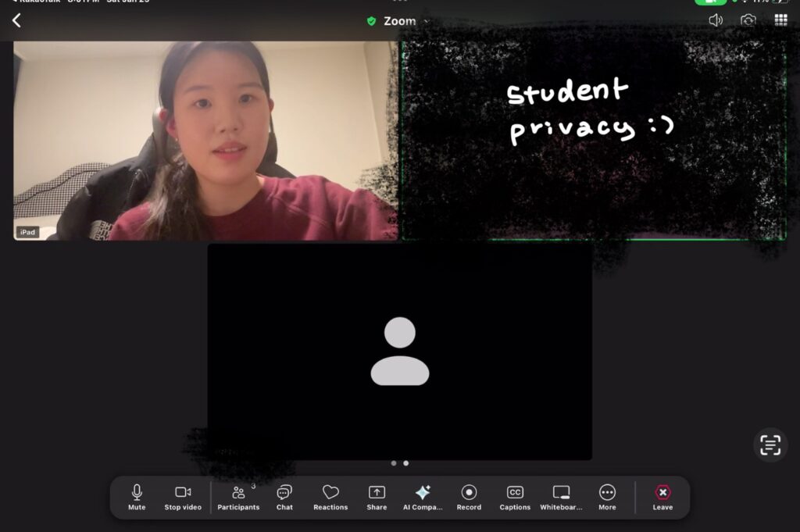
Task: Select the iPad participant video tile
Action: click(x=205, y=141)
